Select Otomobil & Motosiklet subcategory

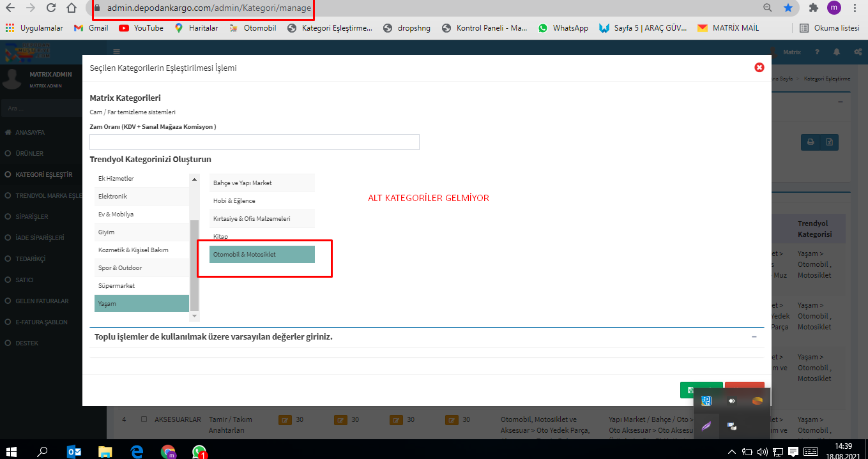262,255
